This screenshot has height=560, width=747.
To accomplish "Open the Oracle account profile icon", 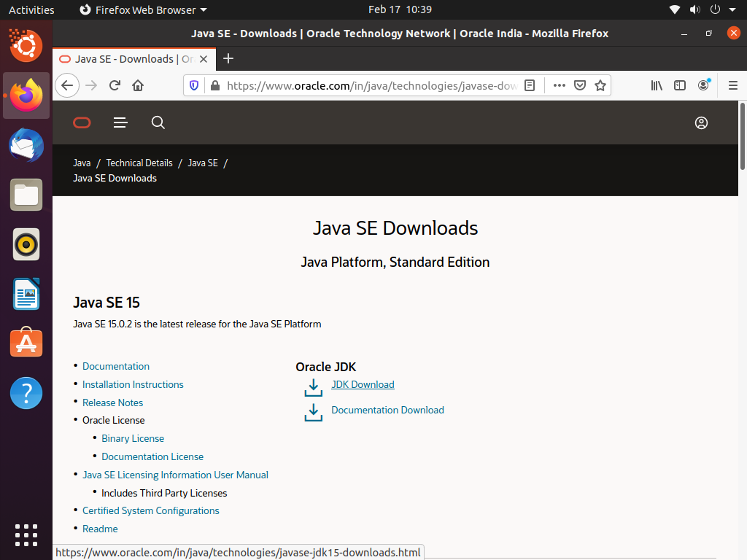I will click(701, 122).
